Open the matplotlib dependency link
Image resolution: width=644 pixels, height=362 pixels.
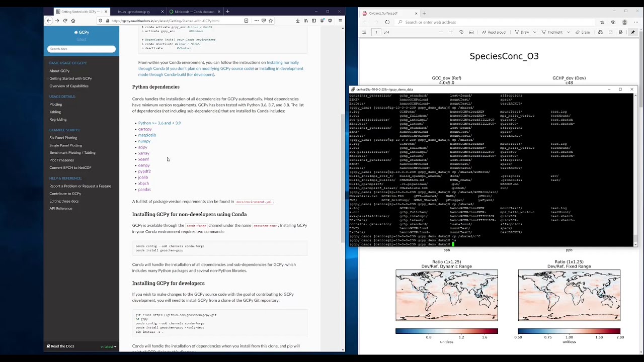click(147, 135)
